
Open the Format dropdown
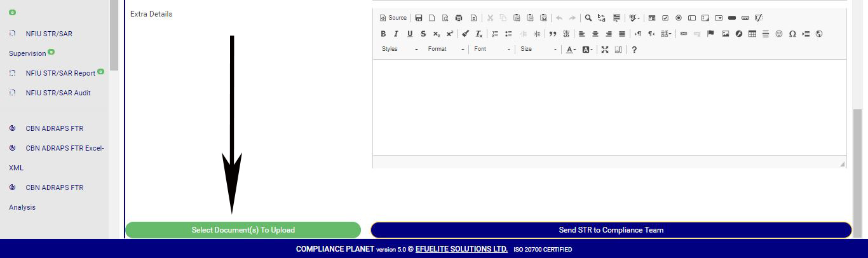(x=446, y=49)
